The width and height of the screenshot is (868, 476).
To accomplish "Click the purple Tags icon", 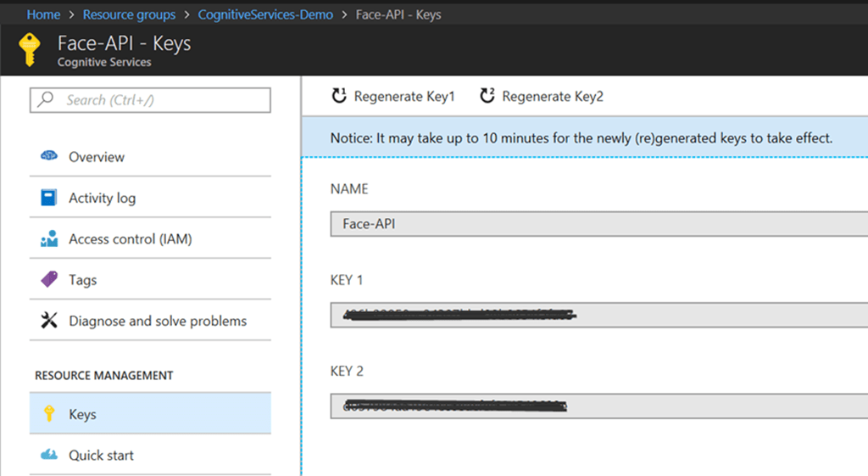I will point(49,279).
